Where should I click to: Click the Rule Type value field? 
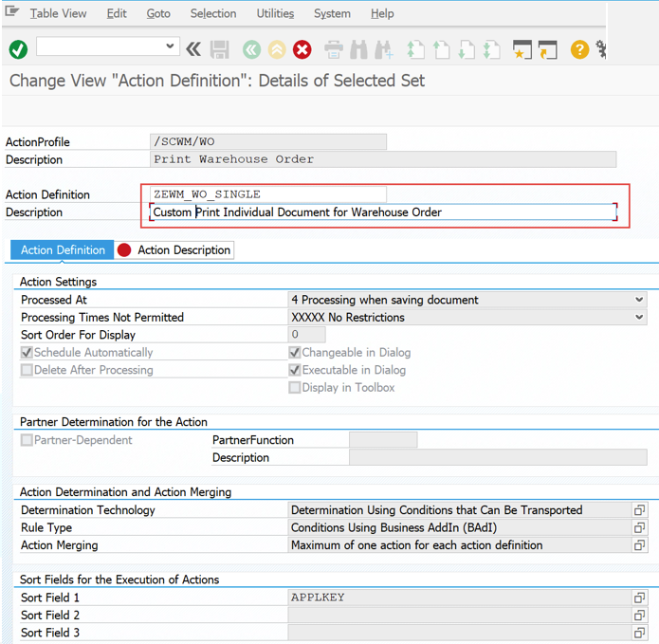pyautogui.click(x=460, y=527)
